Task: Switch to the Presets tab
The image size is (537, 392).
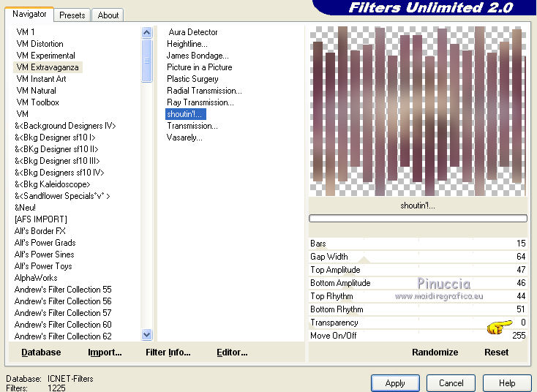Action: pyautogui.click(x=72, y=15)
